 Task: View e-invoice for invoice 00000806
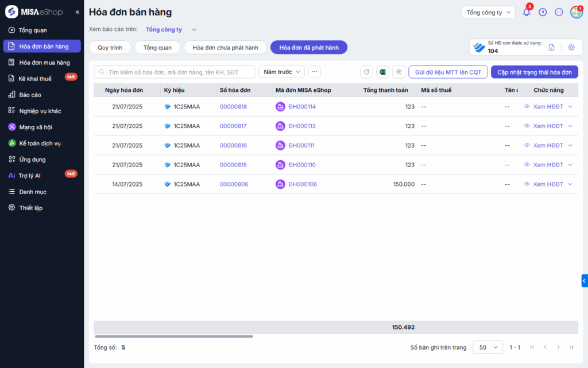[548, 184]
